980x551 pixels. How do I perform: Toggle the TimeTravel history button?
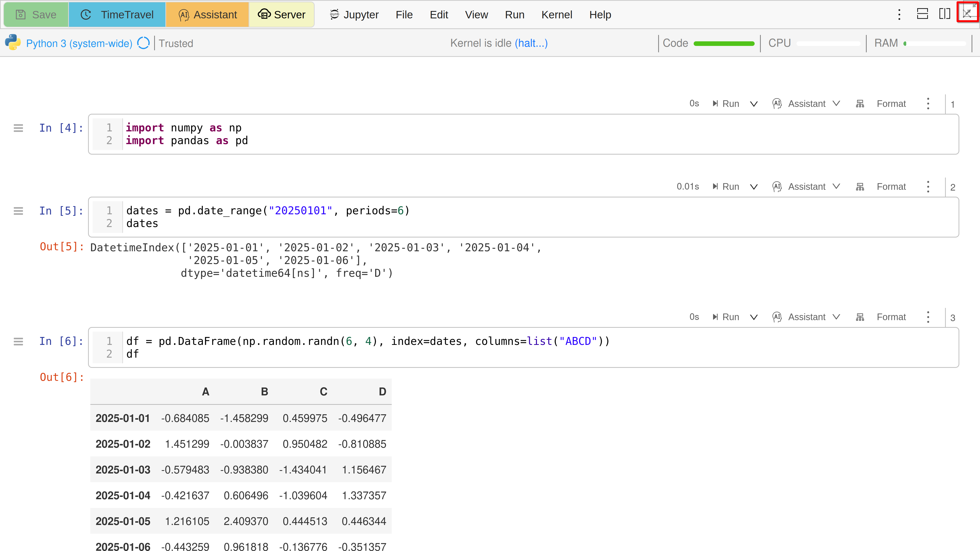[x=117, y=15]
